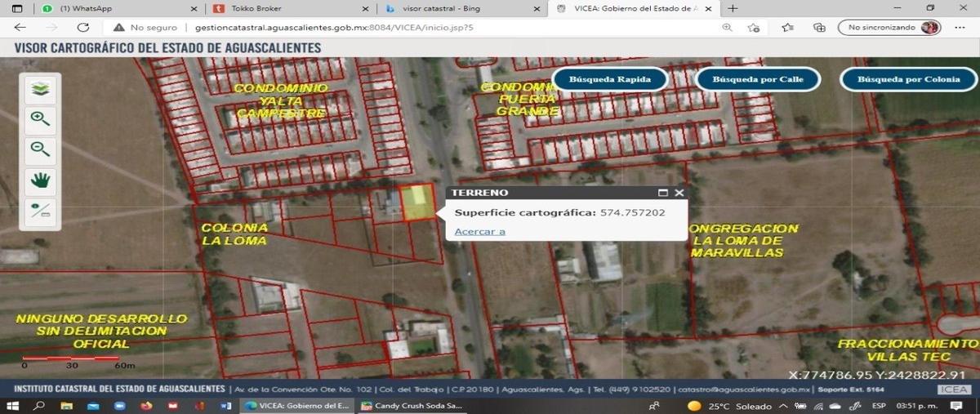Click the 'No sincronizando' profile button
The width and height of the screenshot is (980, 414).
(x=889, y=27)
